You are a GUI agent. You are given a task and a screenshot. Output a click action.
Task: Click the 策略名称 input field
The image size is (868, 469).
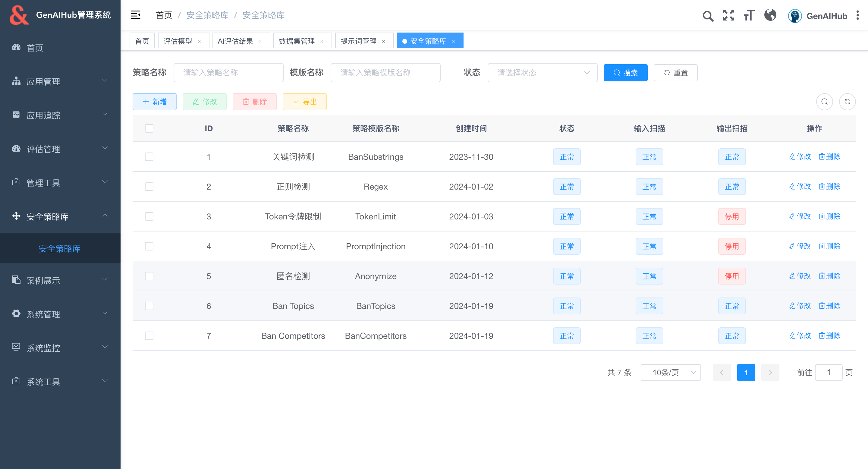(x=228, y=73)
